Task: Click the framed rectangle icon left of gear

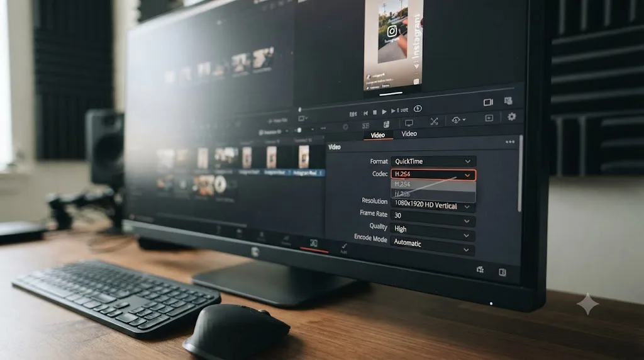Action: pos(489,118)
